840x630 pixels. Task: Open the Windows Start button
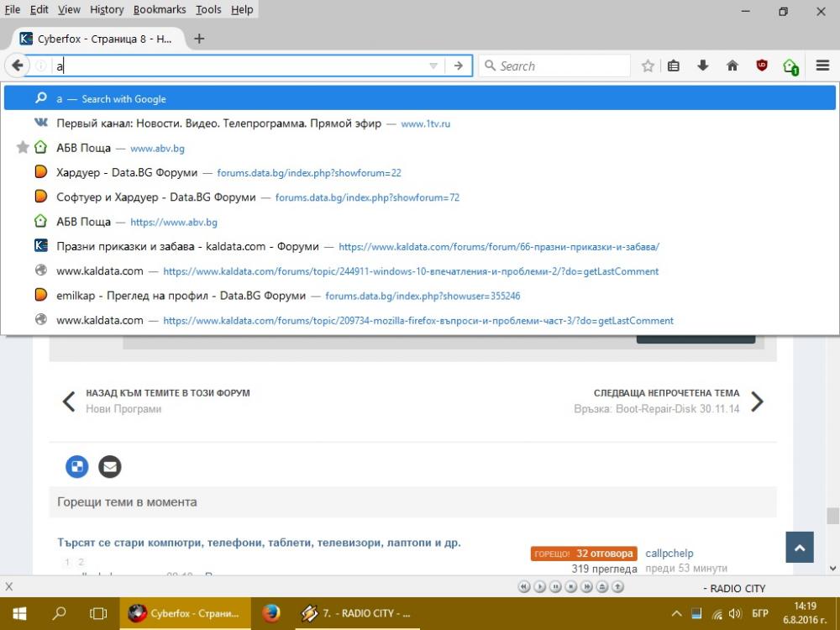(19, 613)
